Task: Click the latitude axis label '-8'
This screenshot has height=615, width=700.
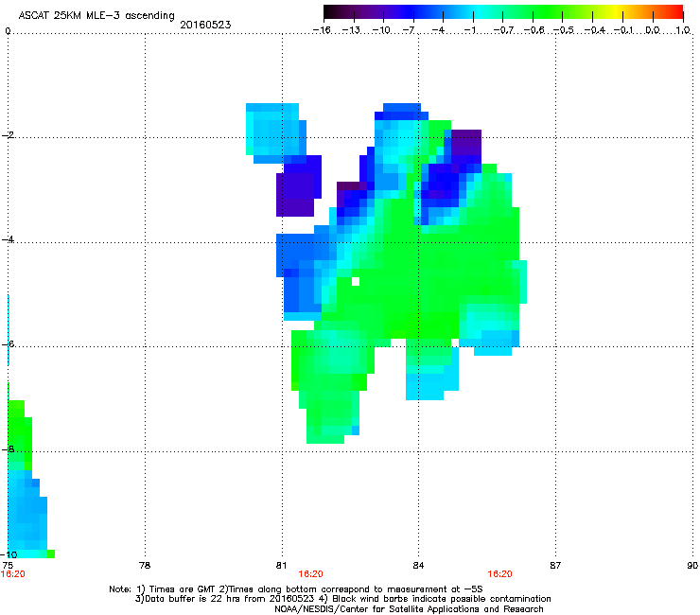Action: 8,448
